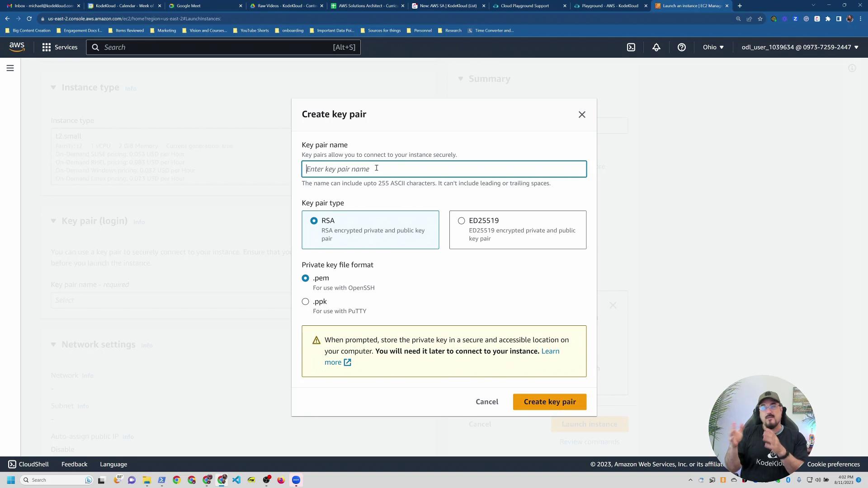The image size is (868, 488).
Task: Open the Ohio region dropdown
Action: coord(713,47)
